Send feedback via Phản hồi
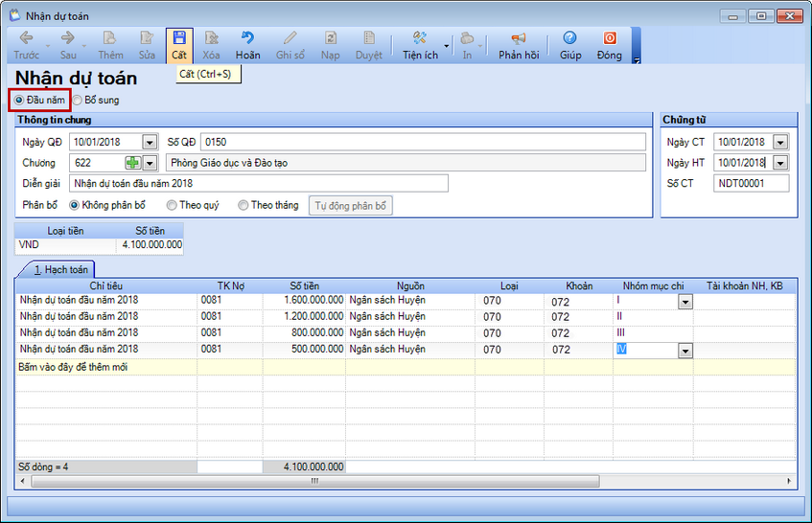812x523 pixels. [519, 46]
